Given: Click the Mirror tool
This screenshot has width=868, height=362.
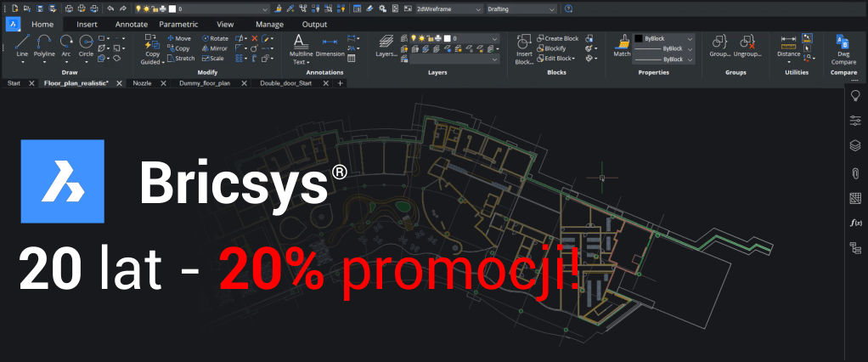Looking at the screenshot, I should point(215,48).
